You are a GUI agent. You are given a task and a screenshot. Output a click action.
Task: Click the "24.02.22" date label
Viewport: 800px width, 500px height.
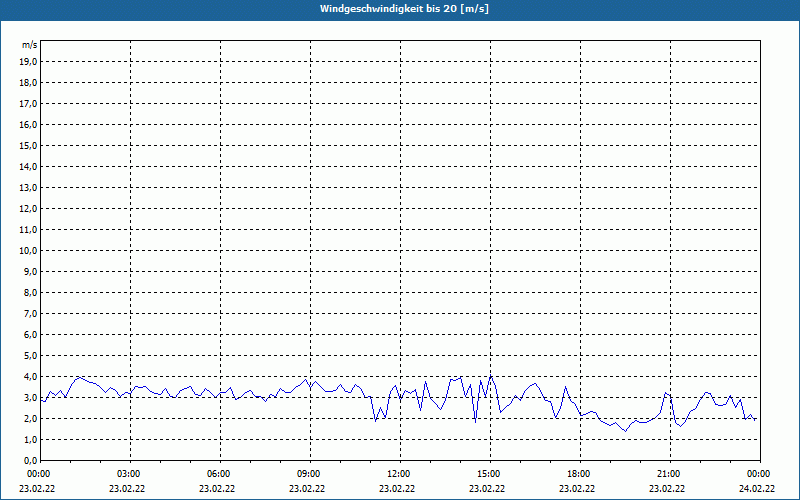[x=757, y=488]
